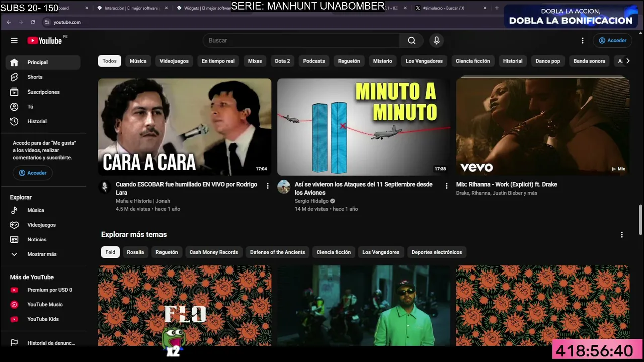This screenshot has width=644, height=362.
Task: Focus the Buscar search field
Action: click(x=302, y=40)
